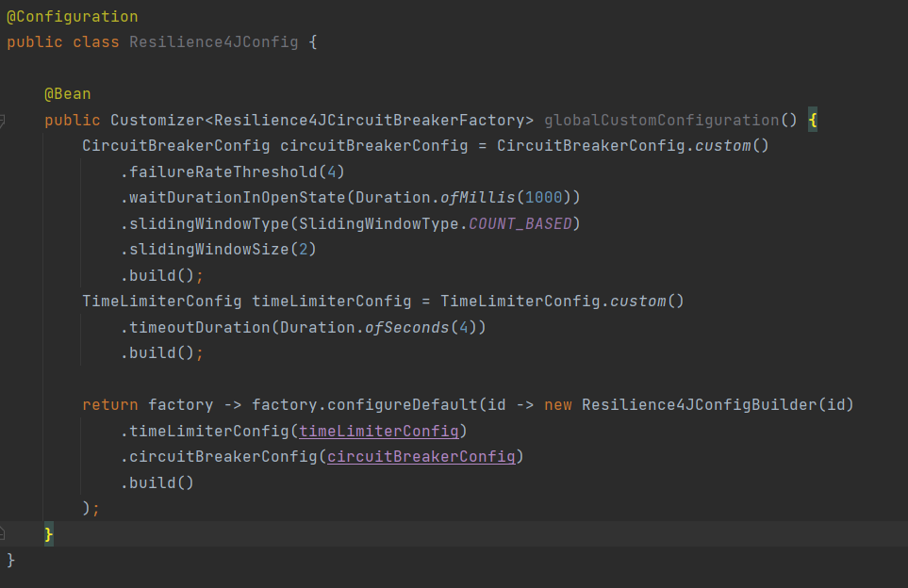Click the ofMillis static method

478,198
